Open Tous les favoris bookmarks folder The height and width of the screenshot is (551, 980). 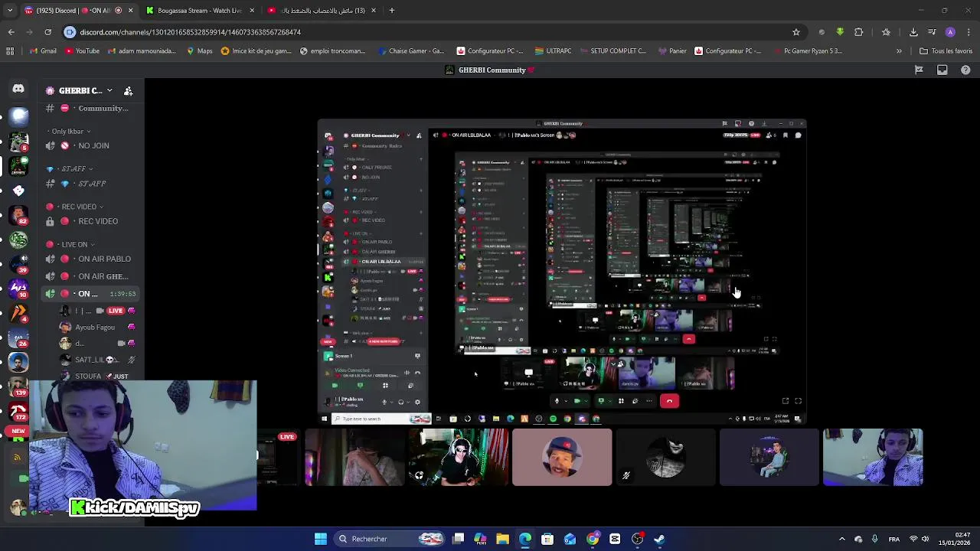[946, 51]
